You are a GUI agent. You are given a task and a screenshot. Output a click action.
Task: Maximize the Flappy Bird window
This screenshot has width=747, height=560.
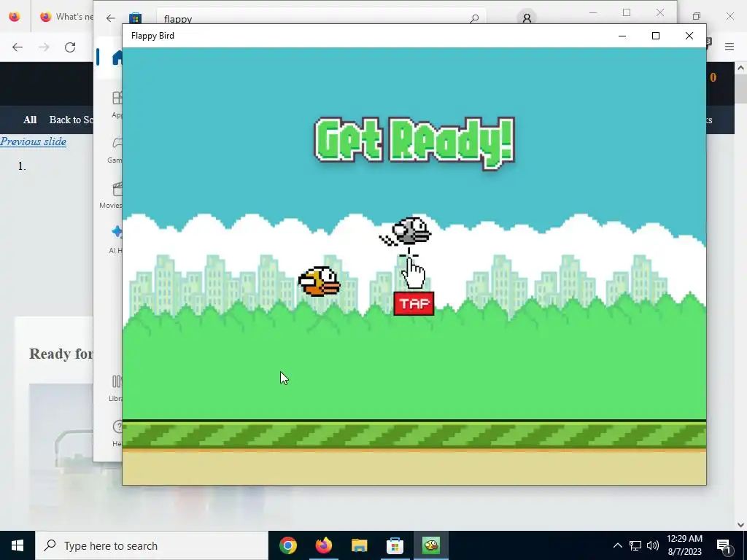[x=656, y=36]
